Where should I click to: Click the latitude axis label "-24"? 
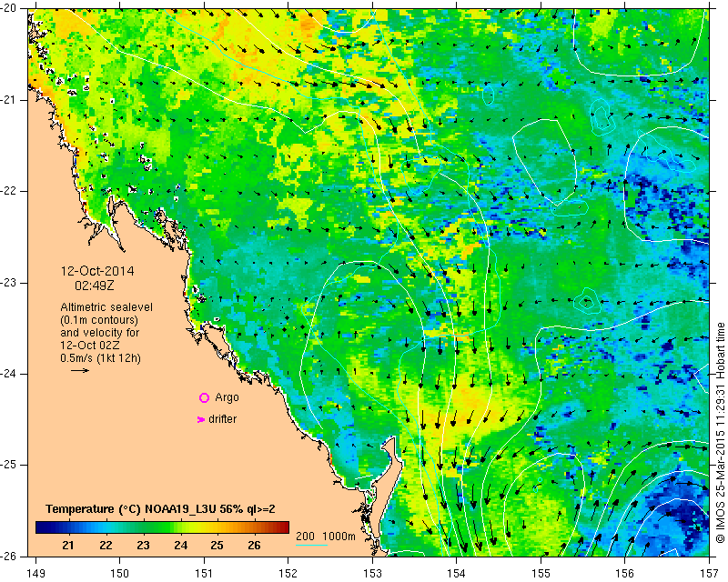(9, 374)
